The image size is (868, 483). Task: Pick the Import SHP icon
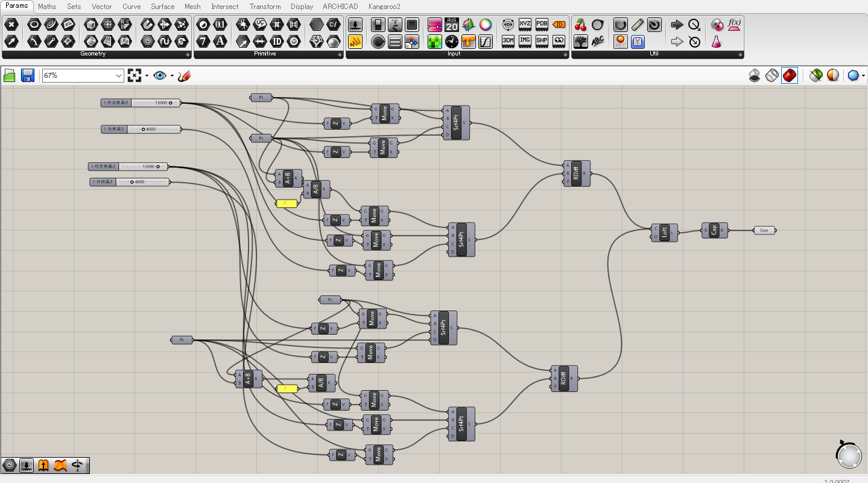click(x=542, y=42)
